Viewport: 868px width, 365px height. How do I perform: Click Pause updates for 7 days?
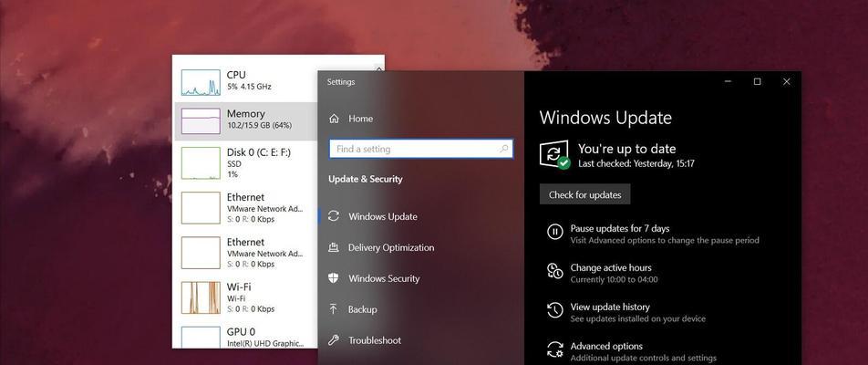[x=619, y=228]
